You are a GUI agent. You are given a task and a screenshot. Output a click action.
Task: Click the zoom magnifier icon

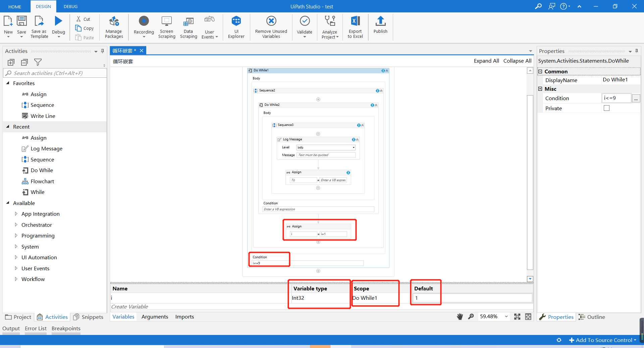click(x=471, y=317)
